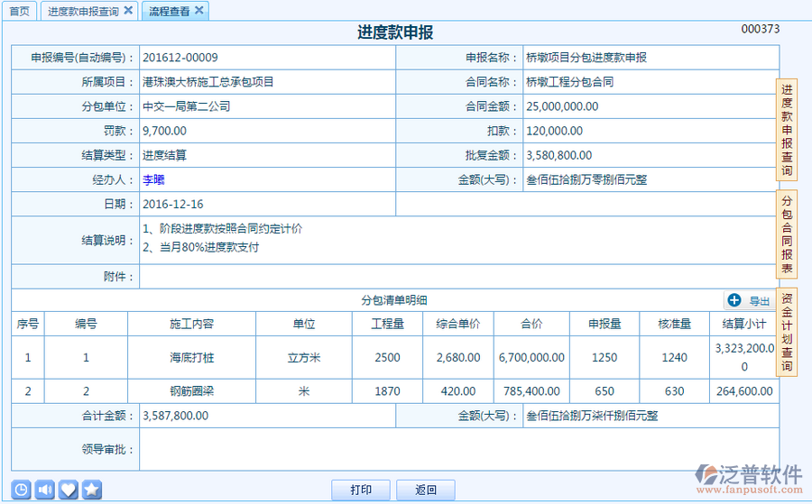The width and height of the screenshot is (812, 504).
Task: Click the 立方米 unit cell
Action: (304, 358)
